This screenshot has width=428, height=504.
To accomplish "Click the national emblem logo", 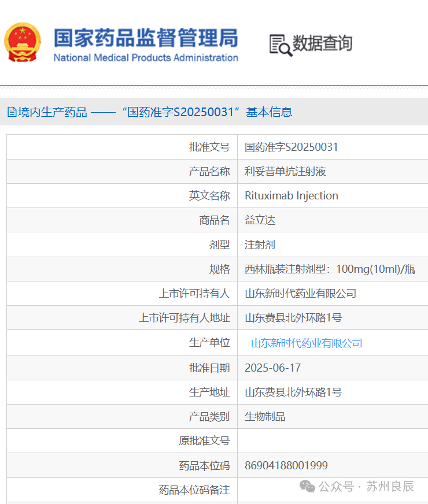I will click(23, 42).
